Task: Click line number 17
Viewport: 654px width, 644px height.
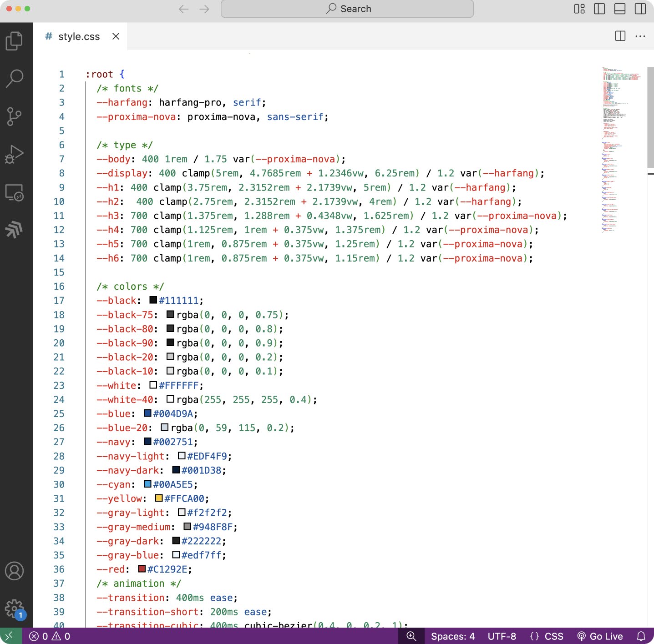Action: tap(59, 301)
